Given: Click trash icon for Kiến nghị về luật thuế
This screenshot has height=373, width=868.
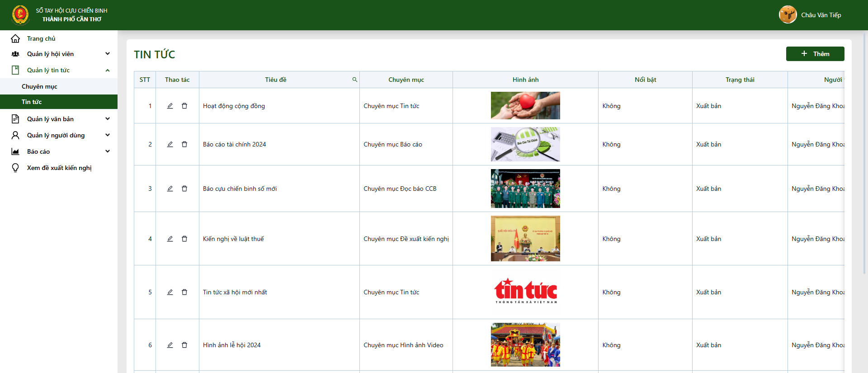Looking at the screenshot, I should pos(184,239).
